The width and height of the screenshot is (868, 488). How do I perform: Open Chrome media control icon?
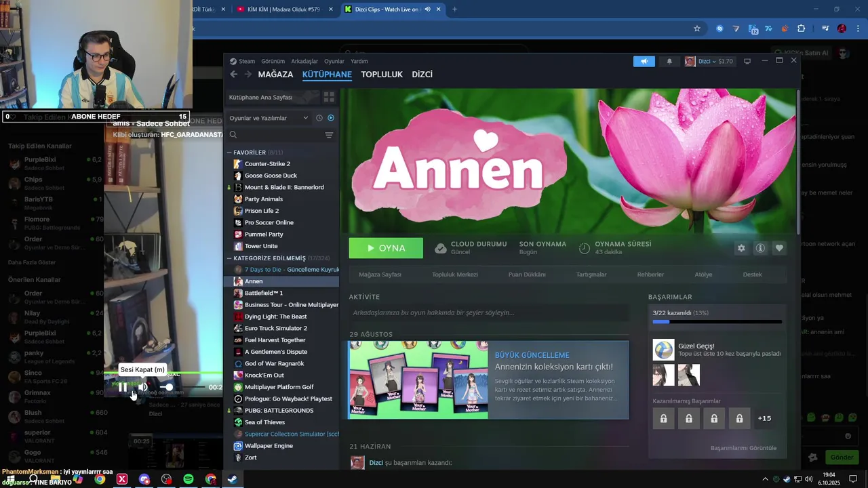pyautogui.click(x=825, y=28)
